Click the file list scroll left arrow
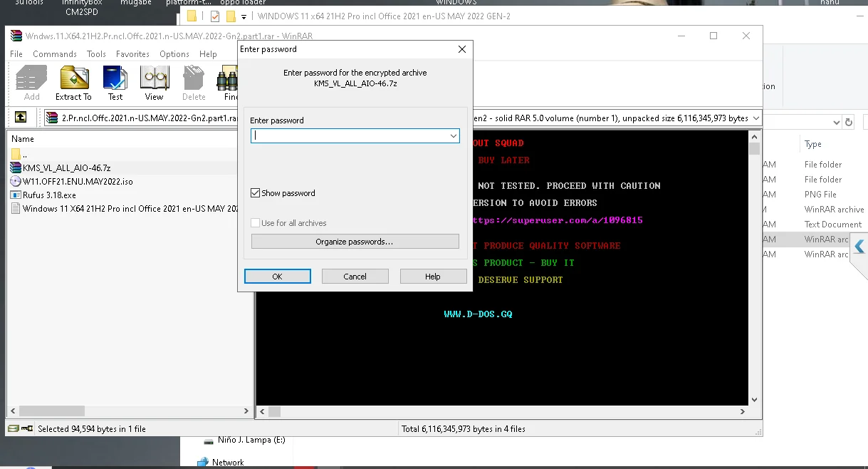Screen dimensions: 868x469 click(13, 411)
